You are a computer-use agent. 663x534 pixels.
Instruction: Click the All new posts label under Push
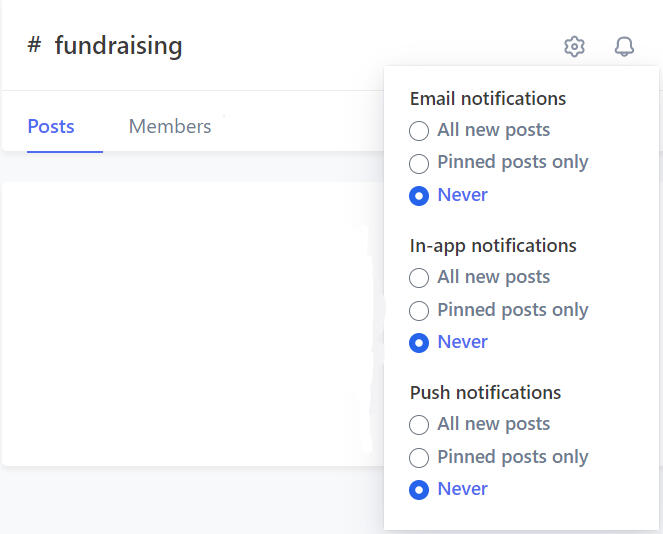pos(494,424)
